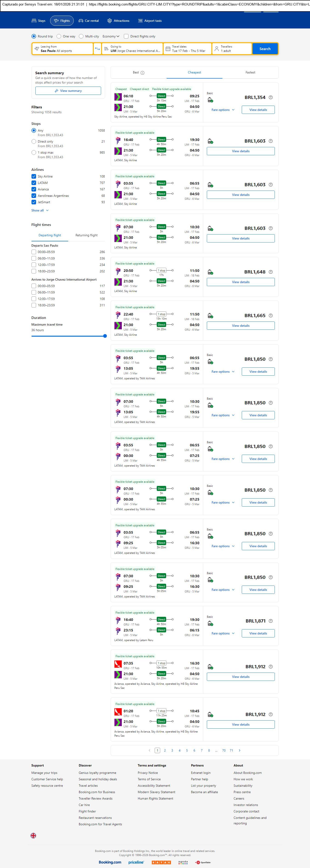Expand Show all airlines list
Screen dimensions: 310x868
click(40, 211)
